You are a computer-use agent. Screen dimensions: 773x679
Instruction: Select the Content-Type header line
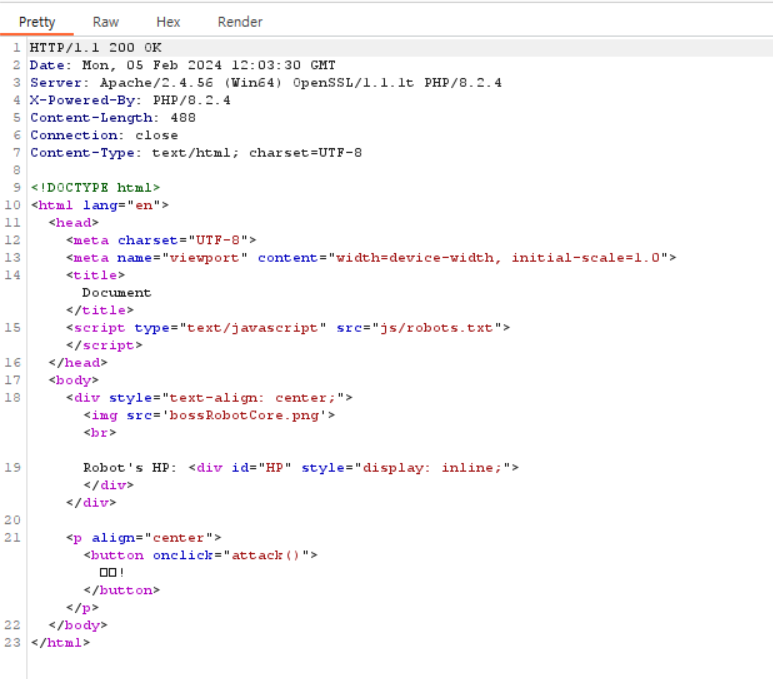tap(196, 153)
